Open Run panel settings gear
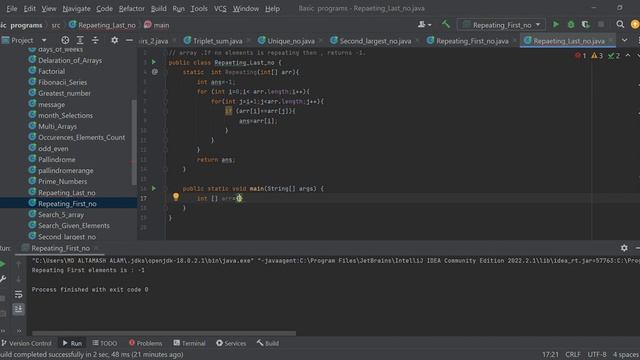 (x=624, y=248)
